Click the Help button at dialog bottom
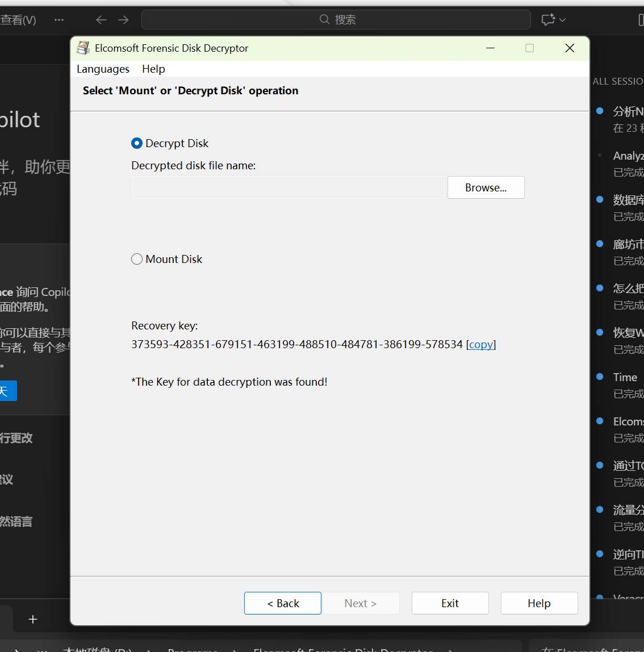Viewport: 644px width, 652px height. click(540, 603)
